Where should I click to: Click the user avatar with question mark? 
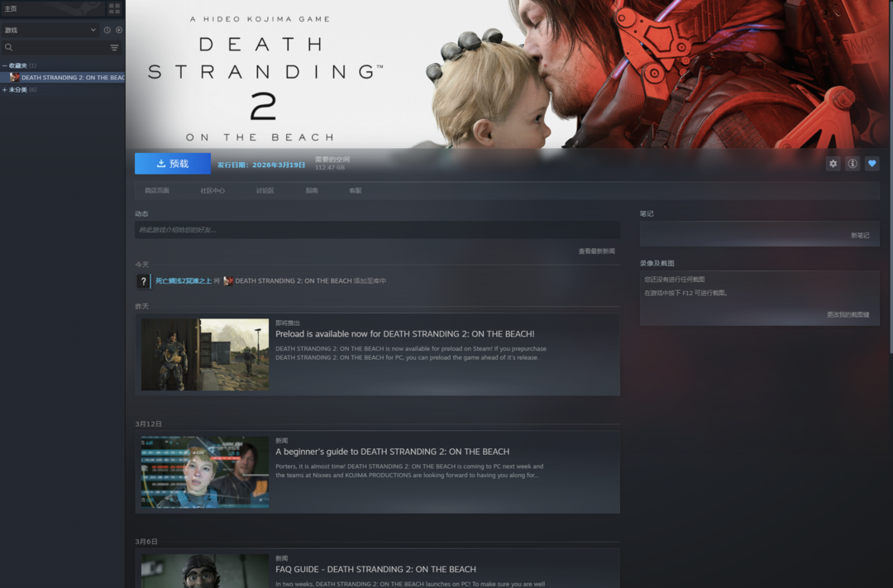tap(143, 281)
